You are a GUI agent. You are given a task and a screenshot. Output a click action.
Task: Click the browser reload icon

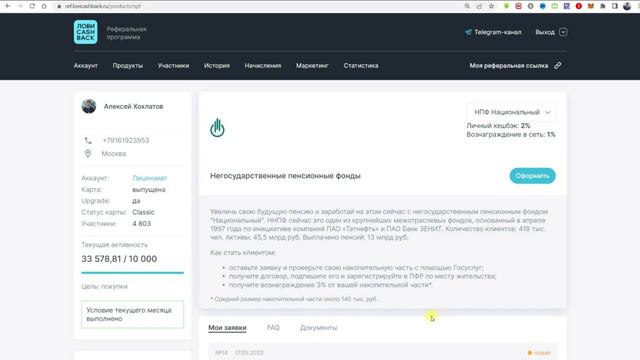(32, 6)
